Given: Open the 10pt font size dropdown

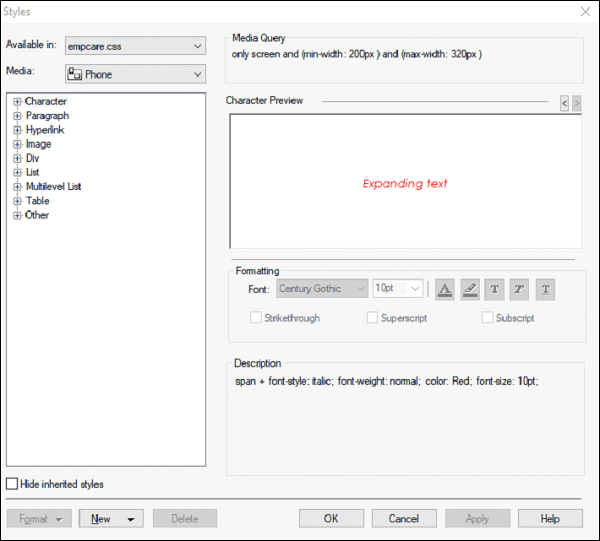Looking at the screenshot, I should (398, 288).
